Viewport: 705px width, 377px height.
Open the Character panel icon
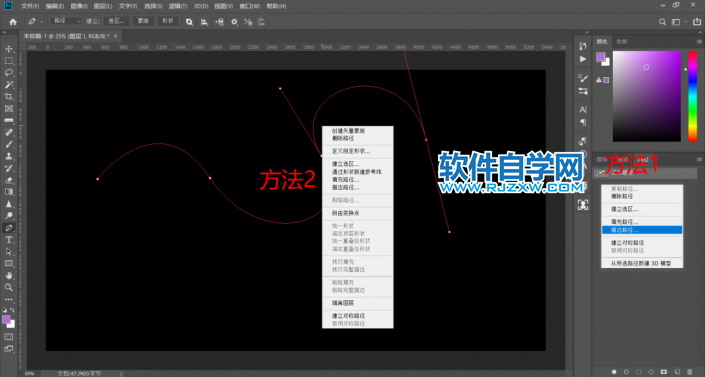point(583,109)
